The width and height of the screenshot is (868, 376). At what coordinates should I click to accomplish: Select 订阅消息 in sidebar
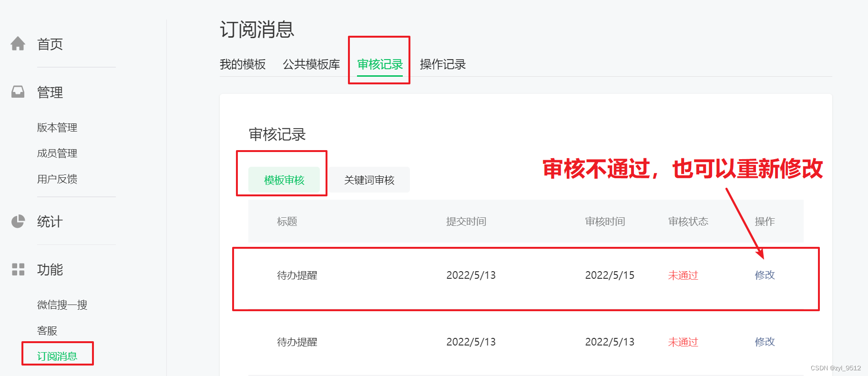(x=57, y=356)
